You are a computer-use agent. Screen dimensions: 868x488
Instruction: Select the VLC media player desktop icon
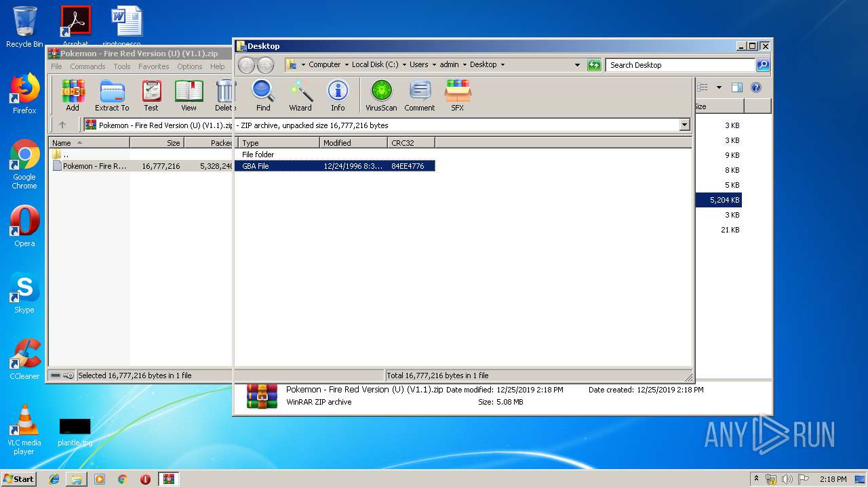click(x=24, y=430)
